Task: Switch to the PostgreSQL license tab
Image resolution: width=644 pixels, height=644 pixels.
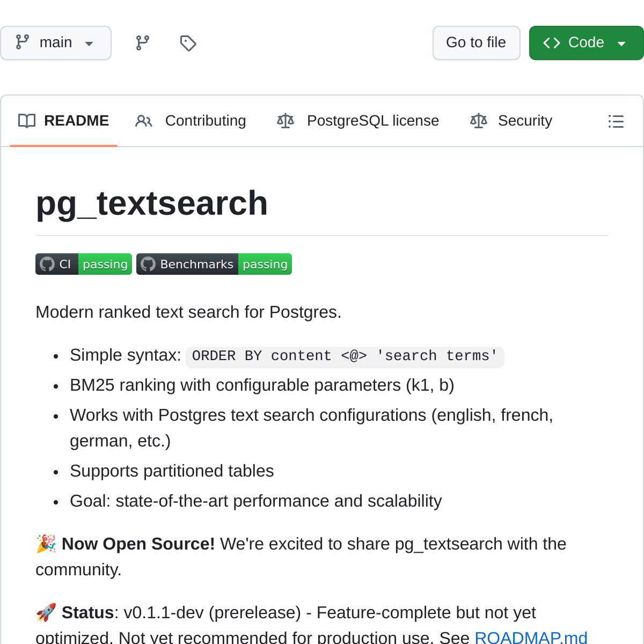Action: (372, 121)
